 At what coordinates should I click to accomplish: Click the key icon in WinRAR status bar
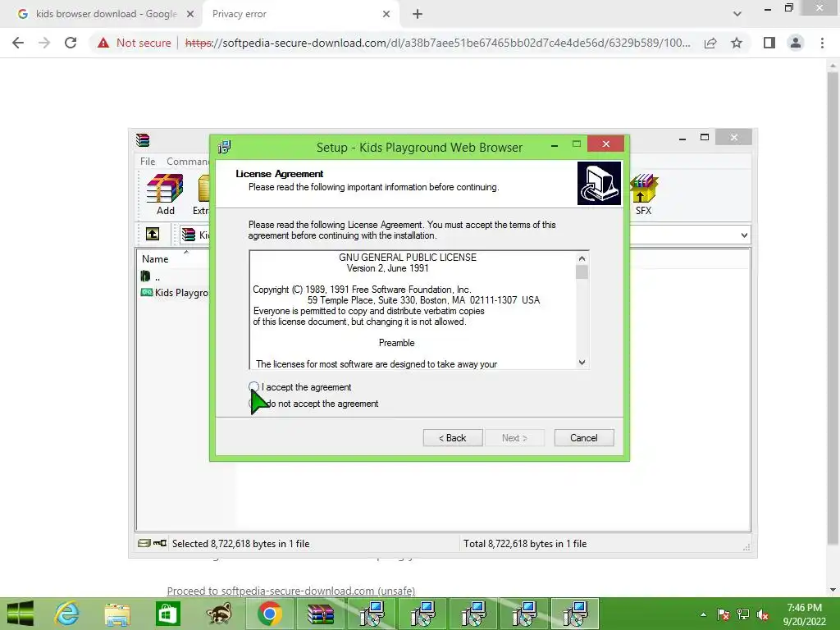pos(160,543)
